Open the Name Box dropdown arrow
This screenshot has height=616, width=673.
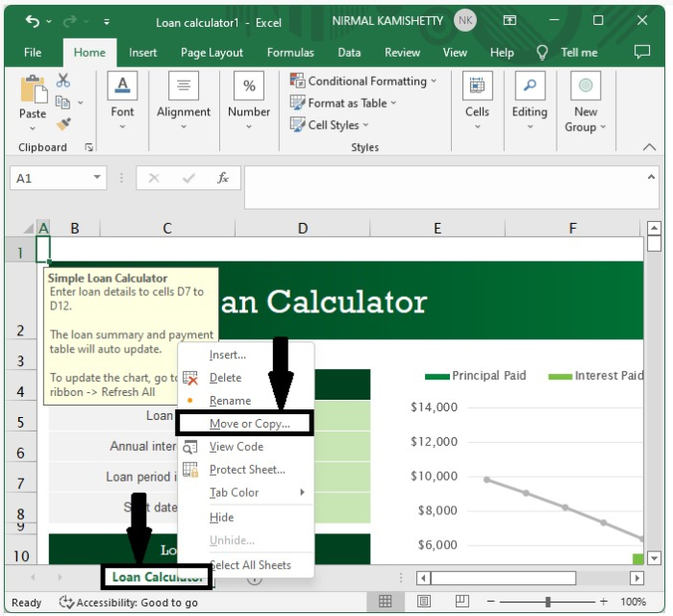click(97, 178)
